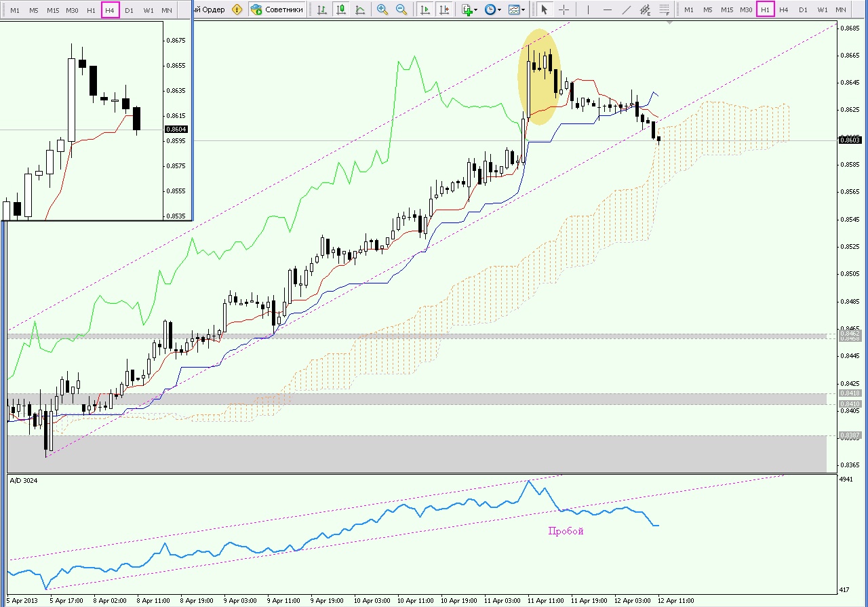Image resolution: width=868 pixels, height=607 pixels.
Task: Switch to the candlestick chart icon
Action: click(340, 9)
